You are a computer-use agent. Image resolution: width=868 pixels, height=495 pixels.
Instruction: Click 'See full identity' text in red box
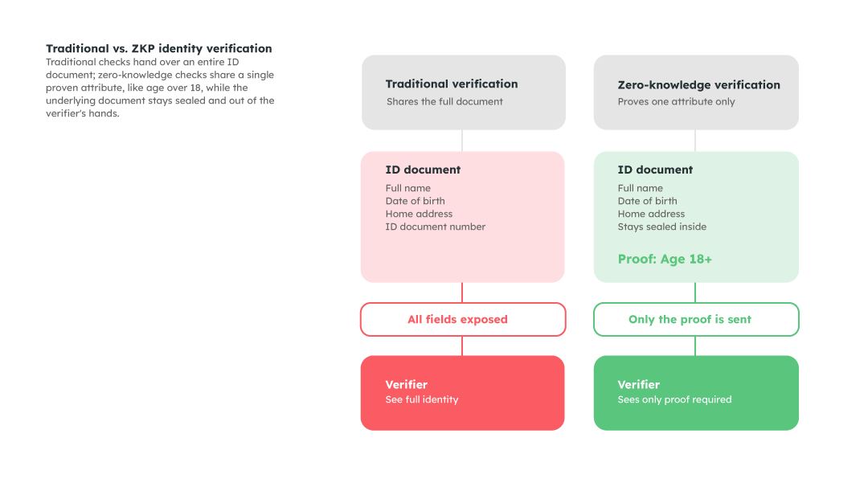(422, 399)
